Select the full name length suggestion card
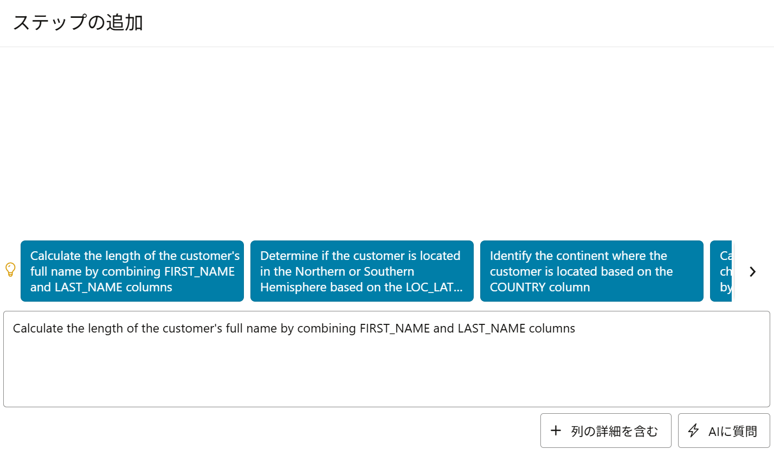Screen dimensions: 774x456 point(132,271)
